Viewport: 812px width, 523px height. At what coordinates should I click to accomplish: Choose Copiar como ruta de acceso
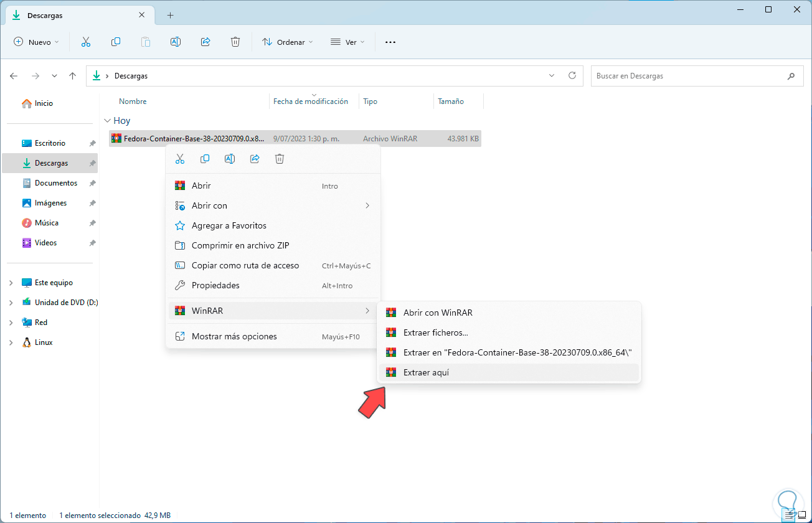coord(273,265)
